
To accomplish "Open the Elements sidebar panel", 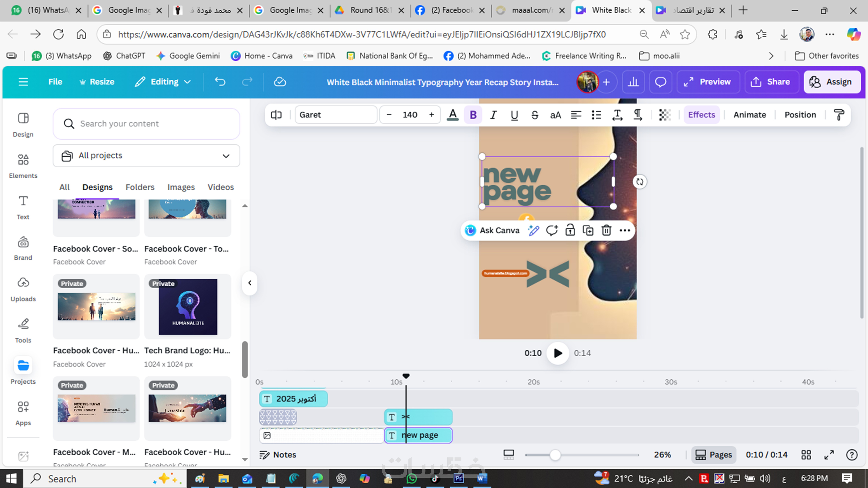I will pyautogui.click(x=23, y=165).
